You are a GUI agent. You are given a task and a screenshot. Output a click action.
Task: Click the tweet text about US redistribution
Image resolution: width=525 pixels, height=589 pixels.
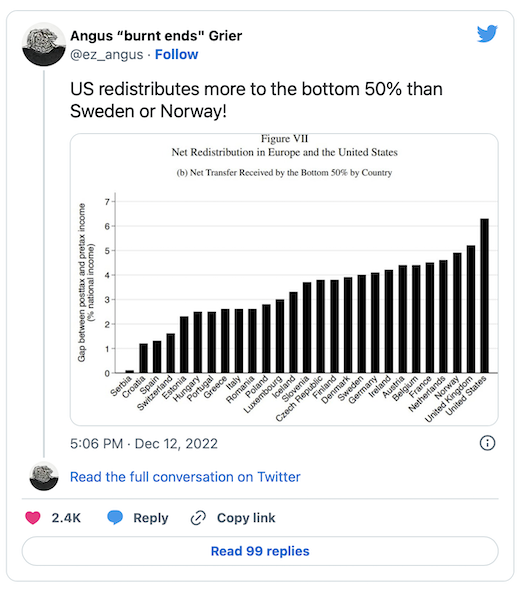(256, 100)
